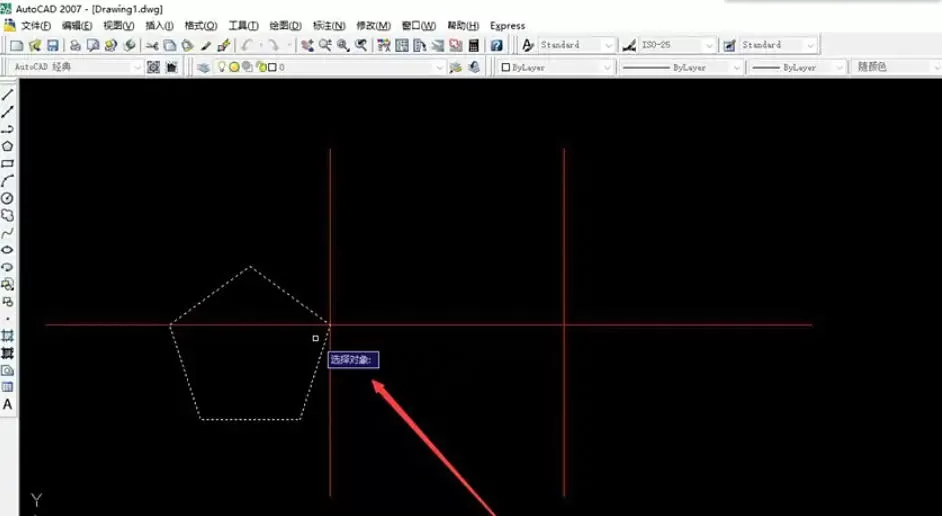This screenshot has width=942, height=516.
Task: Click the Save drawing icon
Action: [x=52, y=45]
